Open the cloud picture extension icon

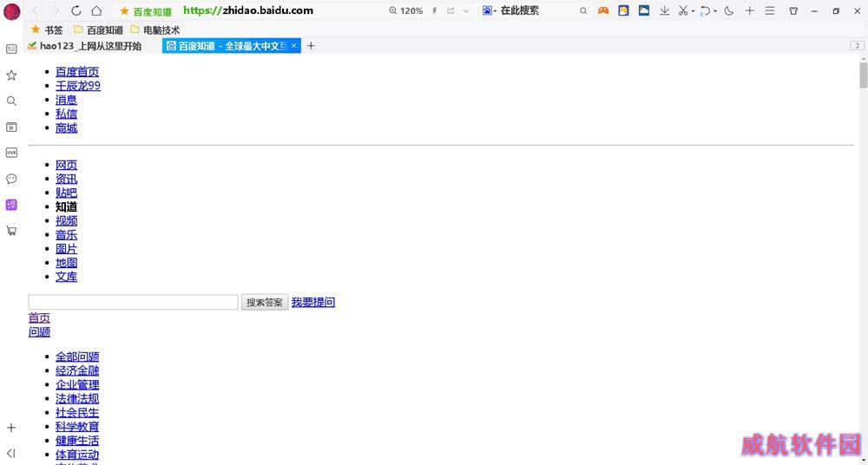coord(644,10)
